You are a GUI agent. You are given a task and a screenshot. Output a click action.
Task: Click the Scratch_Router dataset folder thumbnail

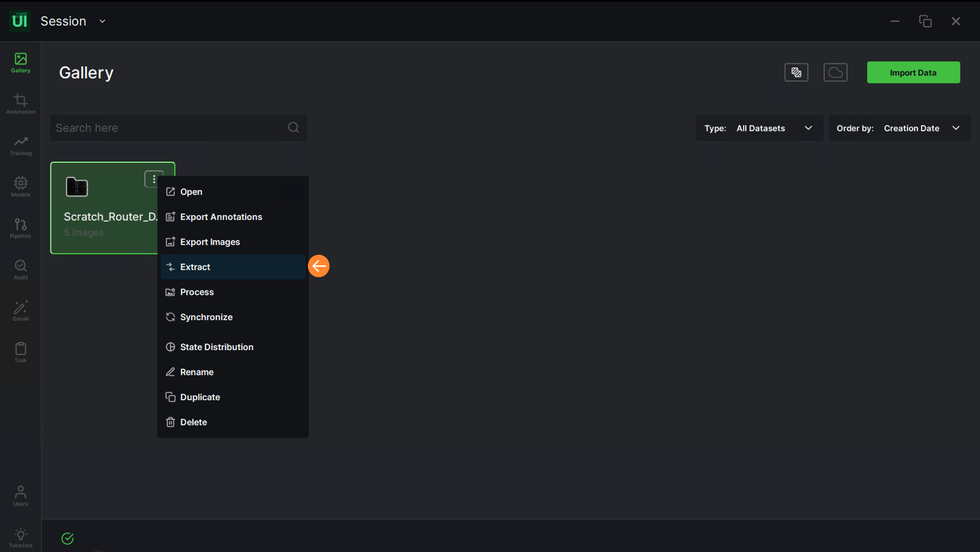(x=77, y=187)
